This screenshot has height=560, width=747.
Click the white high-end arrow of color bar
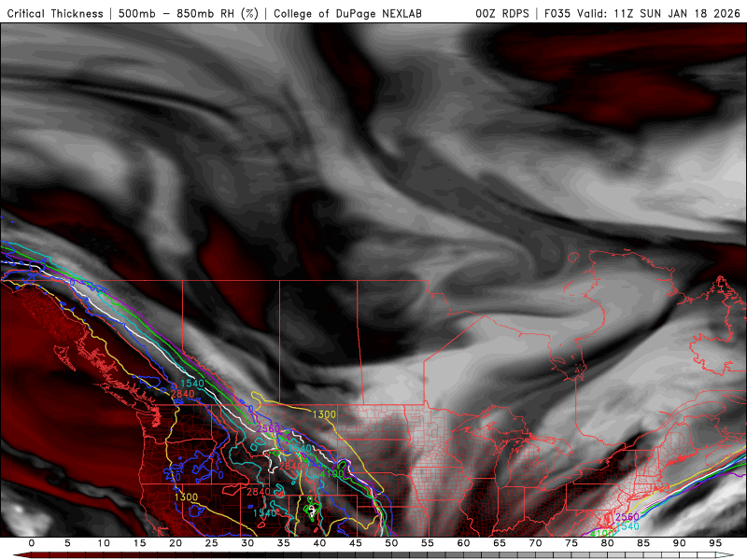click(726, 555)
